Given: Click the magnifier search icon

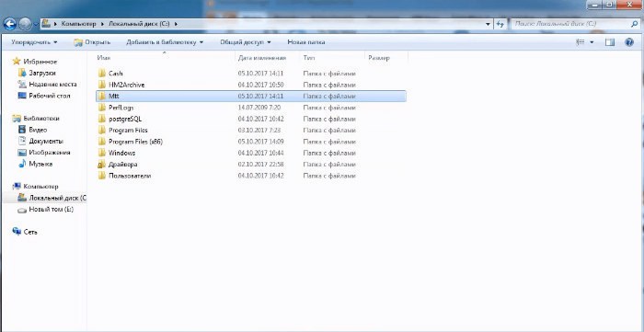Looking at the screenshot, I should (x=635, y=24).
